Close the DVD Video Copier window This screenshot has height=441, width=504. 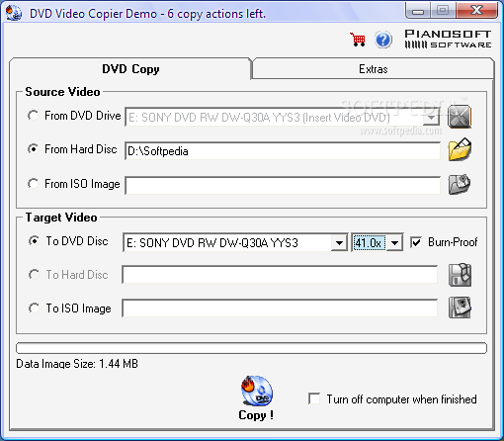point(477,11)
